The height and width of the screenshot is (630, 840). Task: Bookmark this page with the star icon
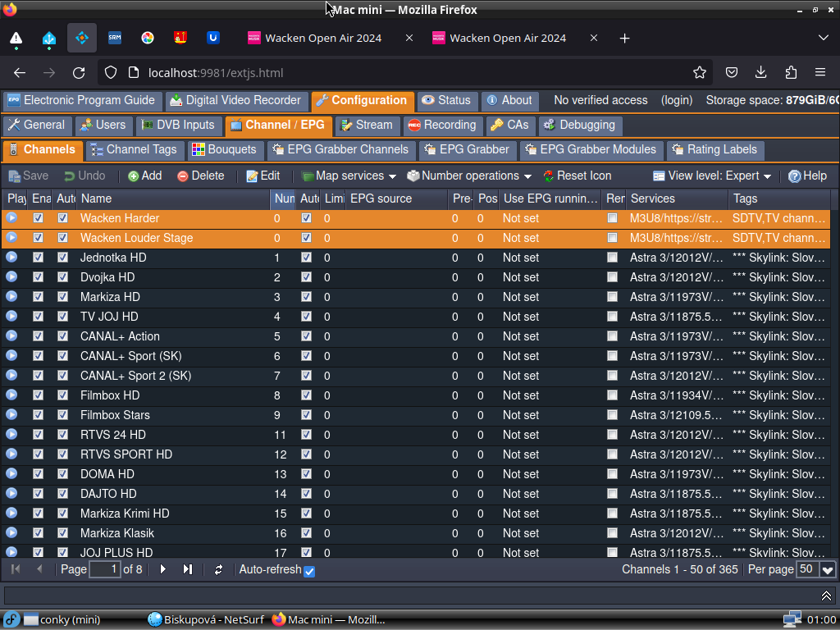pos(699,73)
